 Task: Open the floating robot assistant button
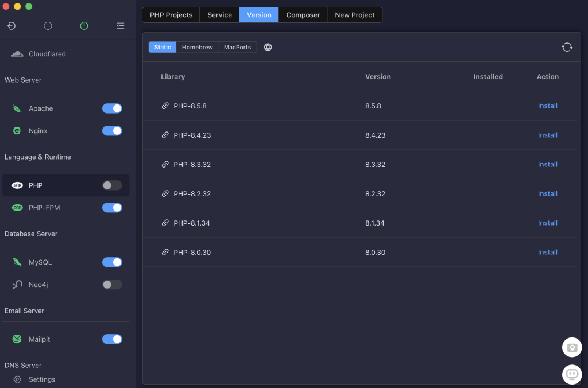pyautogui.click(x=572, y=374)
